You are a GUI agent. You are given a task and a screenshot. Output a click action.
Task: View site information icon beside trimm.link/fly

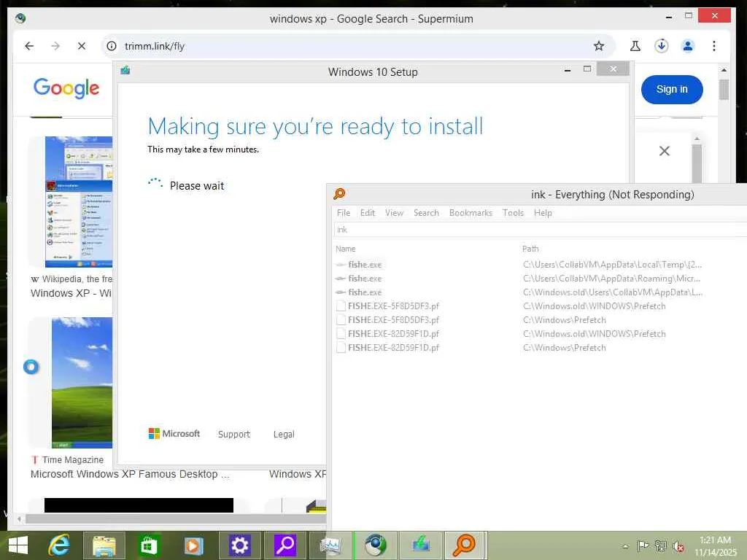(x=112, y=46)
